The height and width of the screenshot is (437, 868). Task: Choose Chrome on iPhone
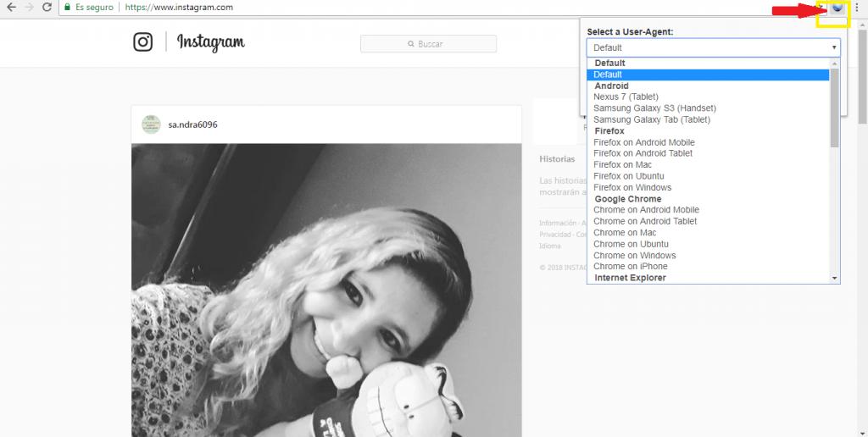[708, 266]
